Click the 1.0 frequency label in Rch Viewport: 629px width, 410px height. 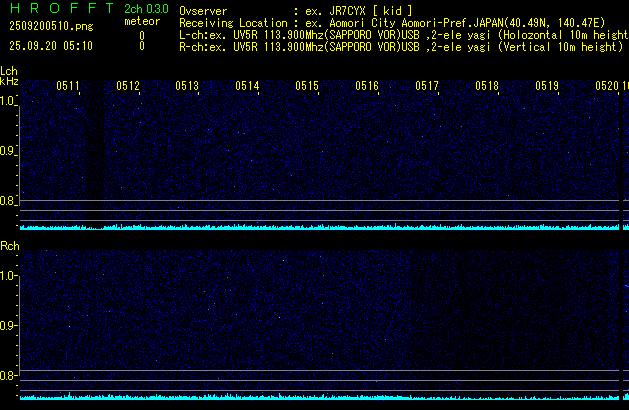[x=9, y=275]
